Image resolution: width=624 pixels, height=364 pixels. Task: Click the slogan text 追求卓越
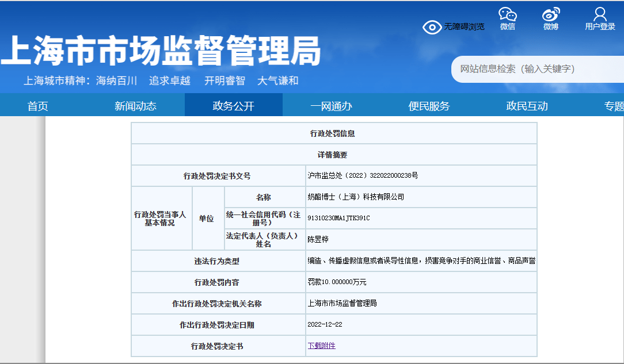[x=170, y=81]
